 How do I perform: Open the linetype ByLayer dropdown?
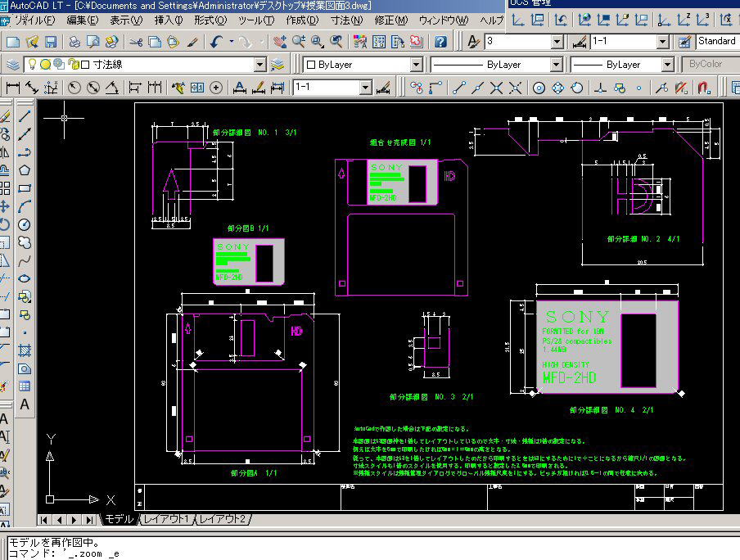point(557,65)
